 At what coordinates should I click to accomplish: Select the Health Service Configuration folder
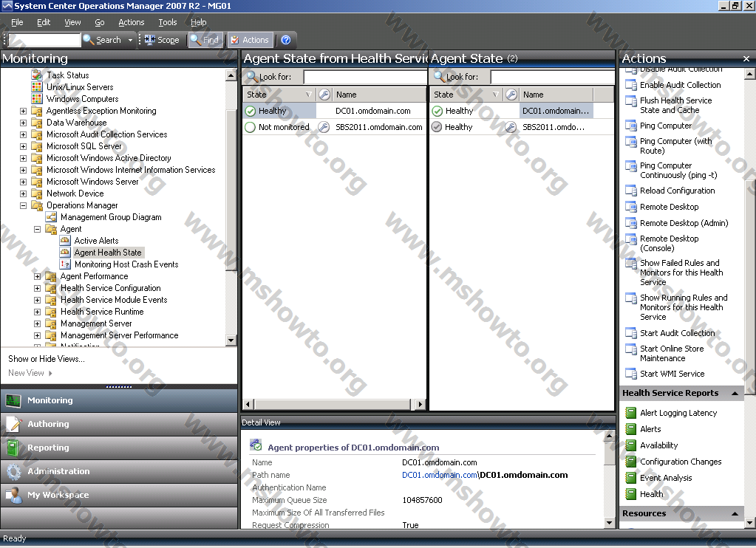pos(110,288)
